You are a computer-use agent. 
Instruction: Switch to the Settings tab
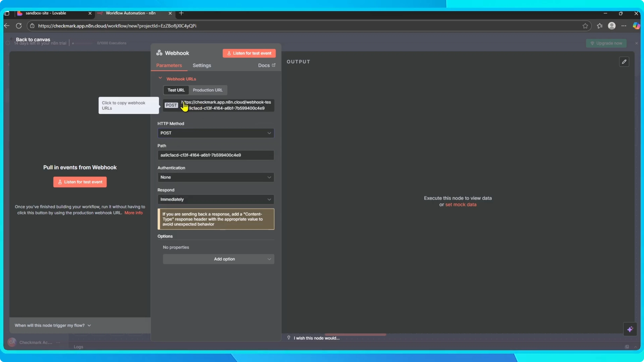point(202,65)
